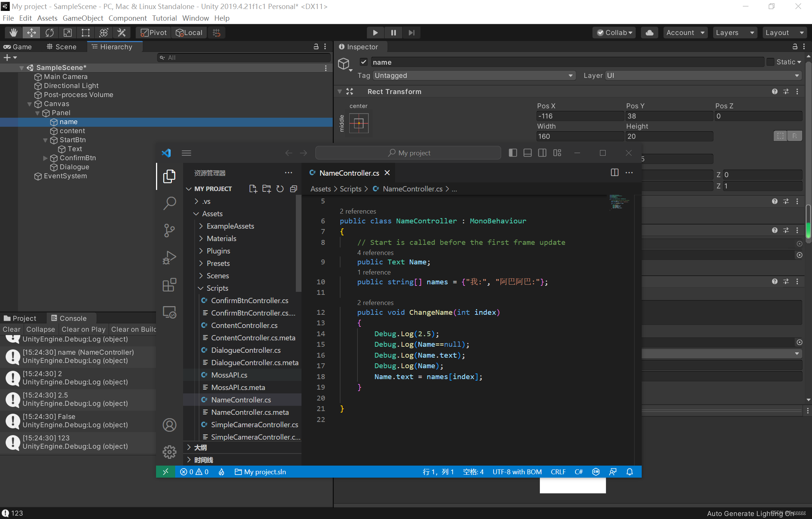Open the Layer dropdown showing UI
This screenshot has width=812, height=519.
[x=703, y=76]
